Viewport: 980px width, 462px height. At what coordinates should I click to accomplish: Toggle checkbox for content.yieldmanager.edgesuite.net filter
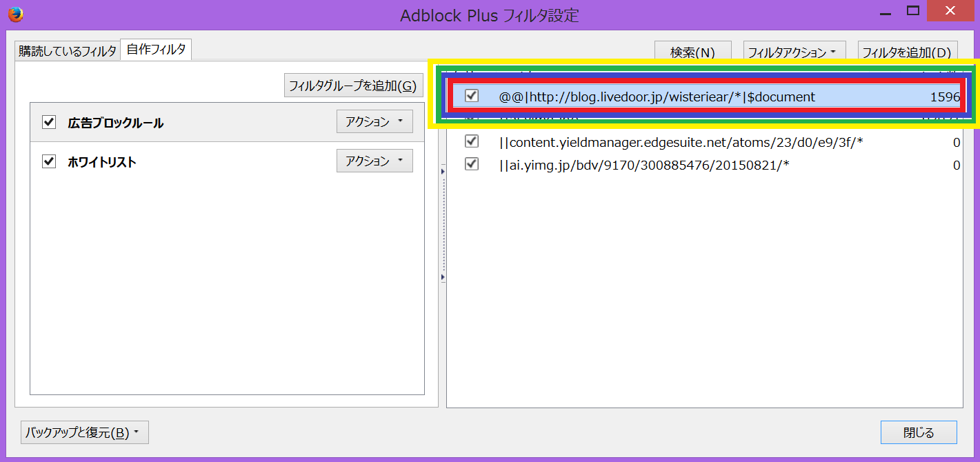click(472, 141)
